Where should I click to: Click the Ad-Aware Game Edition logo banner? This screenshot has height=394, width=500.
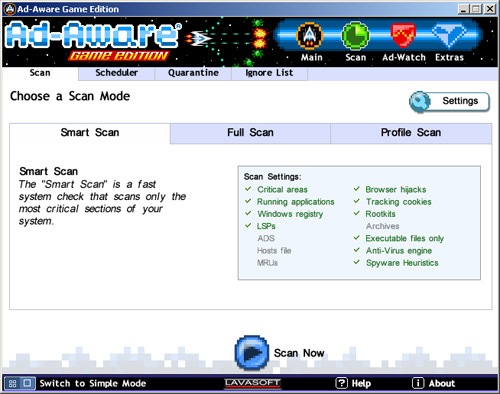point(93,42)
